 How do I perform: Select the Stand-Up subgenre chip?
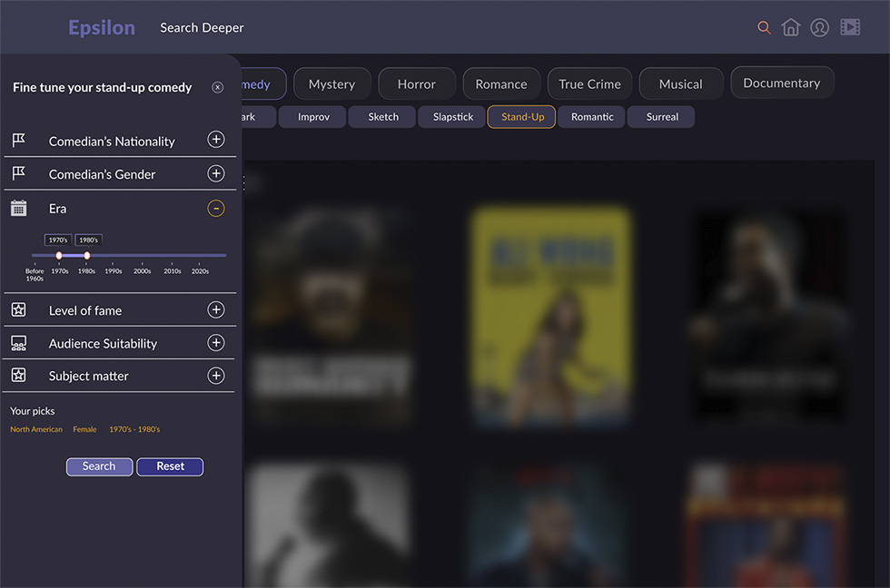tap(522, 117)
